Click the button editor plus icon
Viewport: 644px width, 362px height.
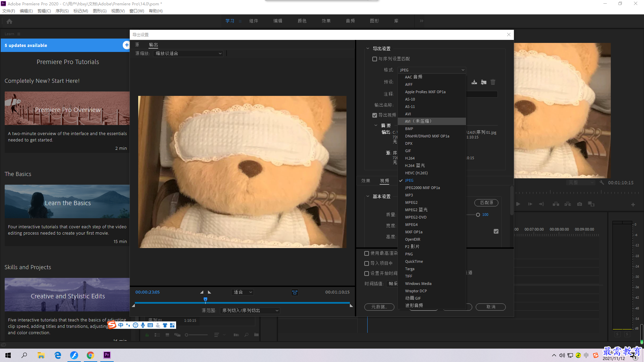tap(633, 204)
